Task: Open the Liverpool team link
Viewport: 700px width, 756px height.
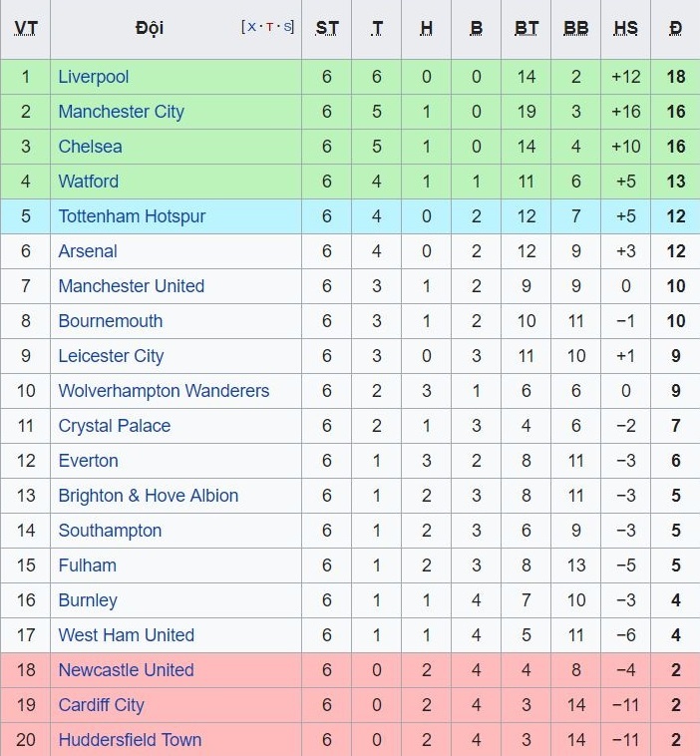Action: (x=94, y=77)
